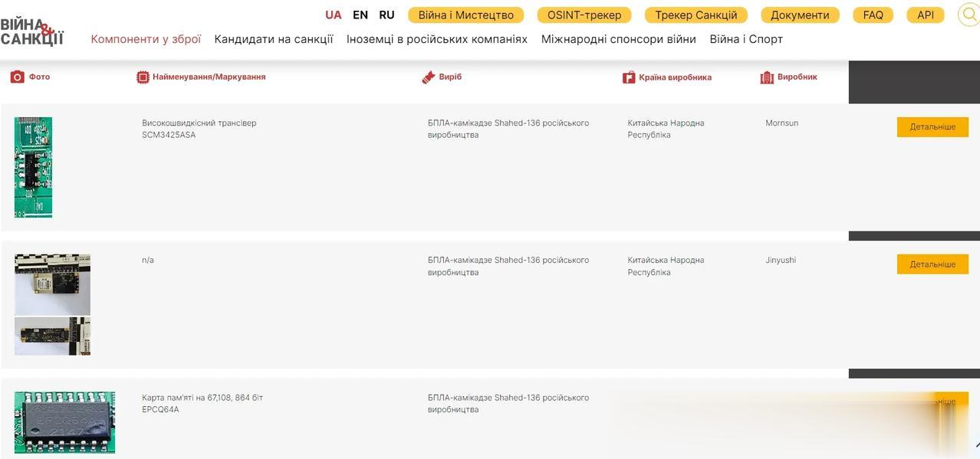
Task: Open the FAQ page
Action: tap(873, 15)
